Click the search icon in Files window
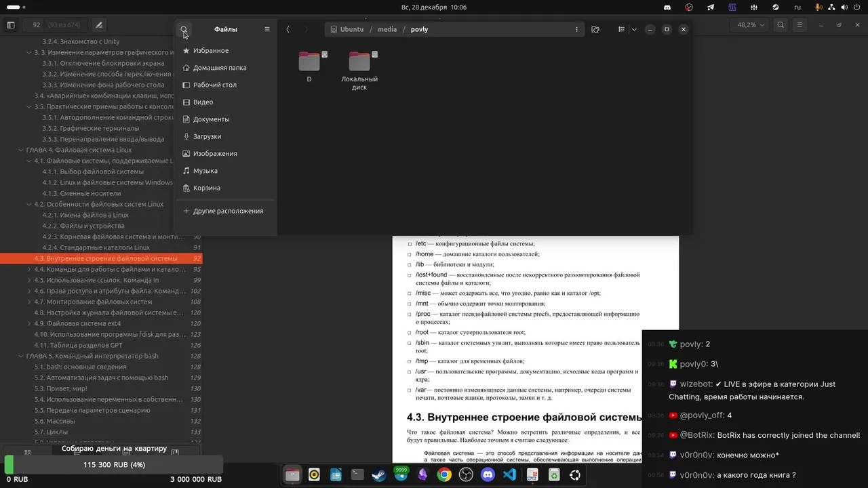Viewport: 868px width, 488px height. (184, 29)
